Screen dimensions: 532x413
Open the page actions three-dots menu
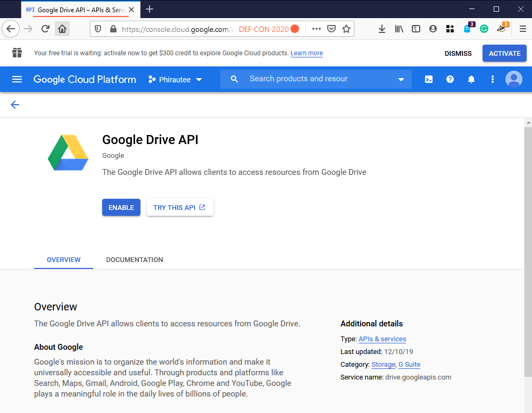click(x=316, y=29)
